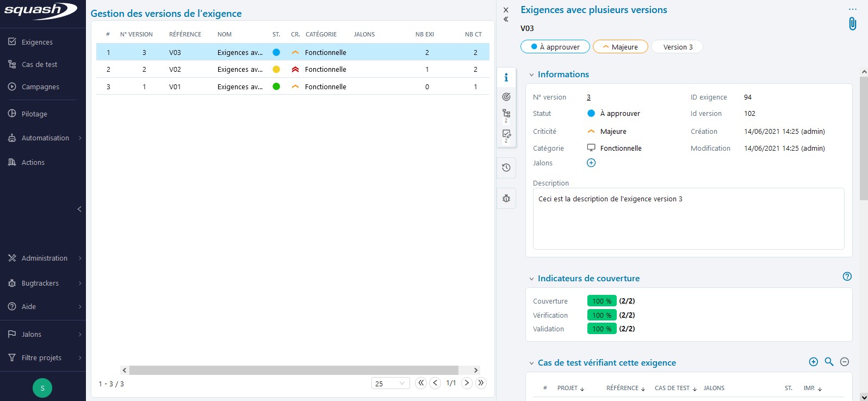The height and width of the screenshot is (401, 868).
Task: Remove test case association minus icon
Action: coord(845,362)
